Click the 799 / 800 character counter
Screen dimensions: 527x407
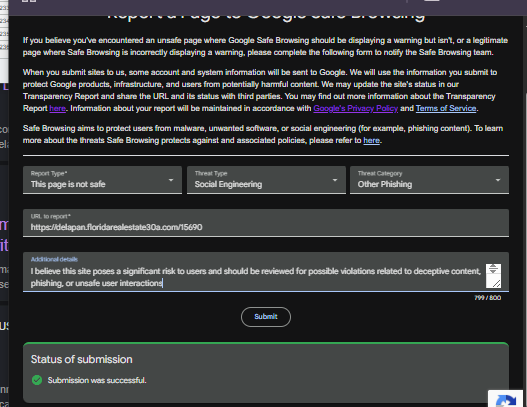click(487, 298)
